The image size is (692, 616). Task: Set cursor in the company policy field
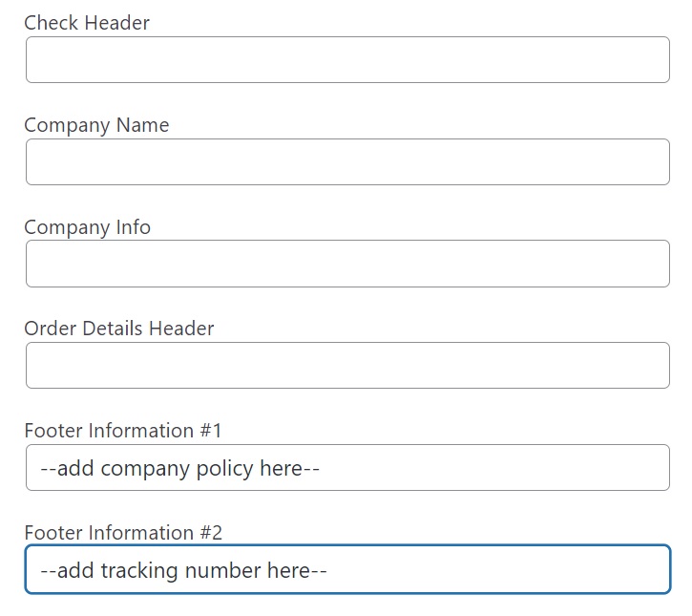point(347,468)
